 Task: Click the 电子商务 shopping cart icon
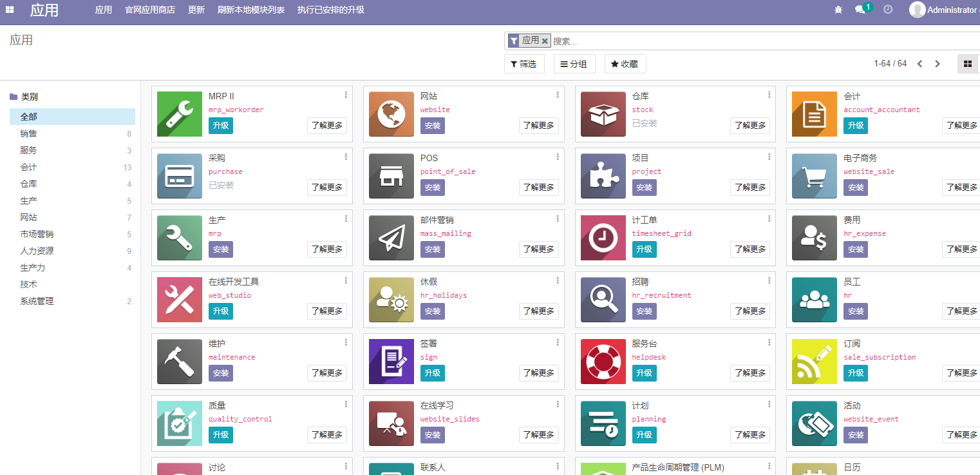tap(815, 176)
